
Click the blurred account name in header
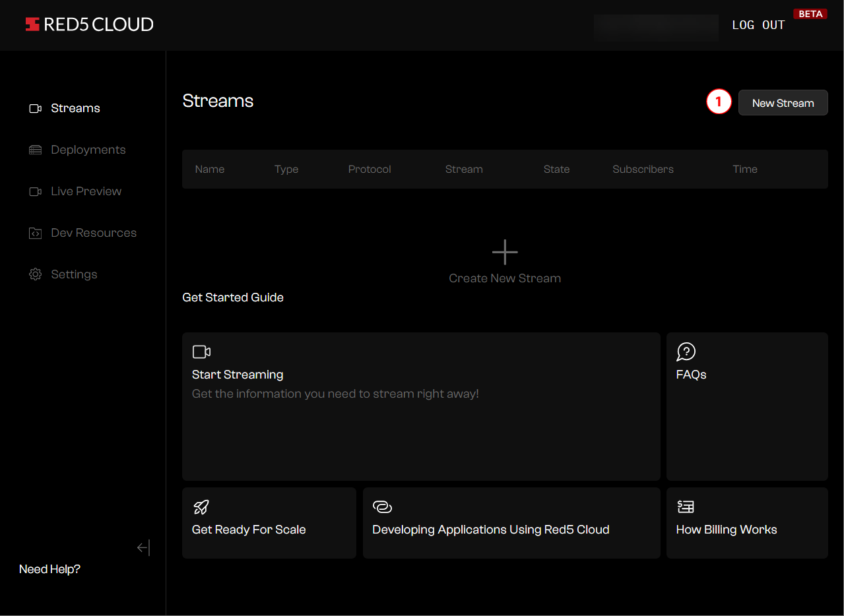(656, 27)
